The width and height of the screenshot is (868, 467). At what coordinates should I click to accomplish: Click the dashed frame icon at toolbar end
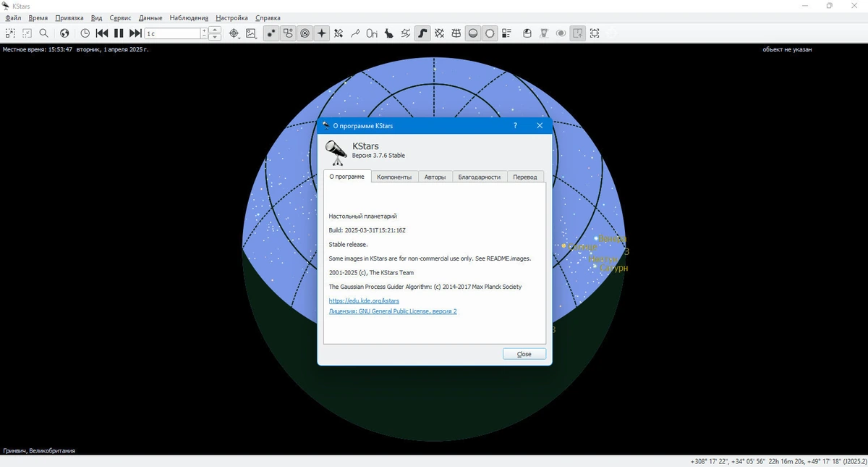595,33
